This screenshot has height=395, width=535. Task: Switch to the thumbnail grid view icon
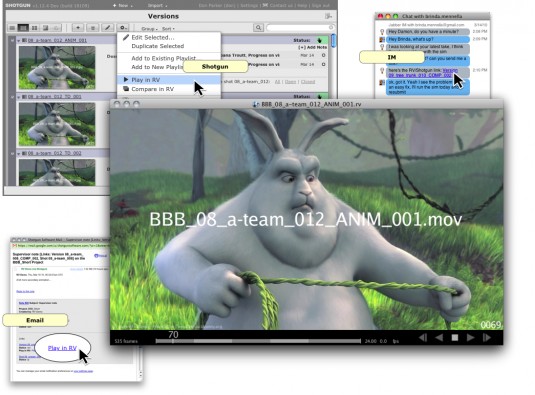click(34, 28)
